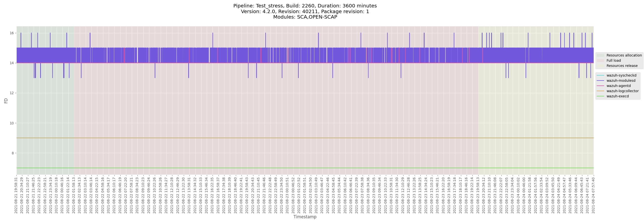Click the y-axis tick value 14
Image resolution: width=644 pixels, height=223 pixels.
click(x=11, y=63)
